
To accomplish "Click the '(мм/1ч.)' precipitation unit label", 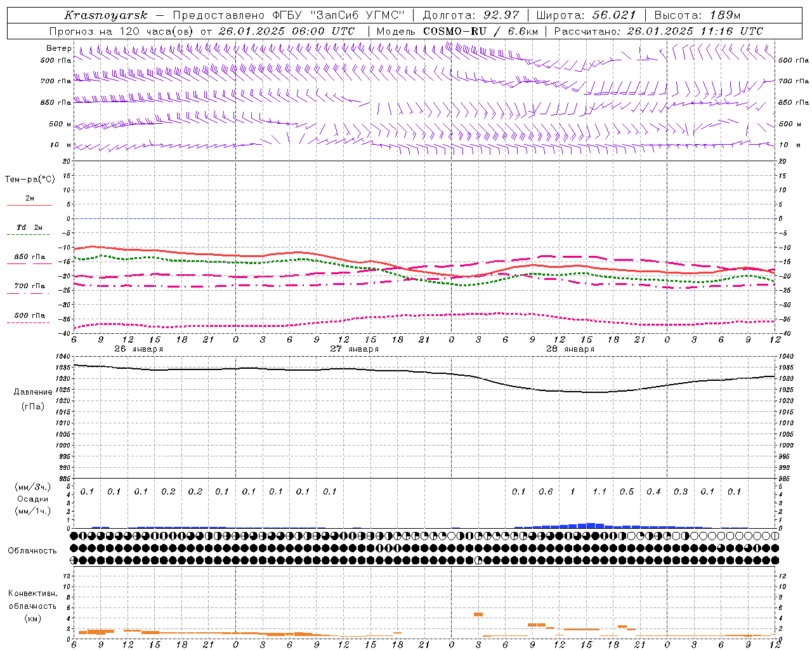I will 32,511.
